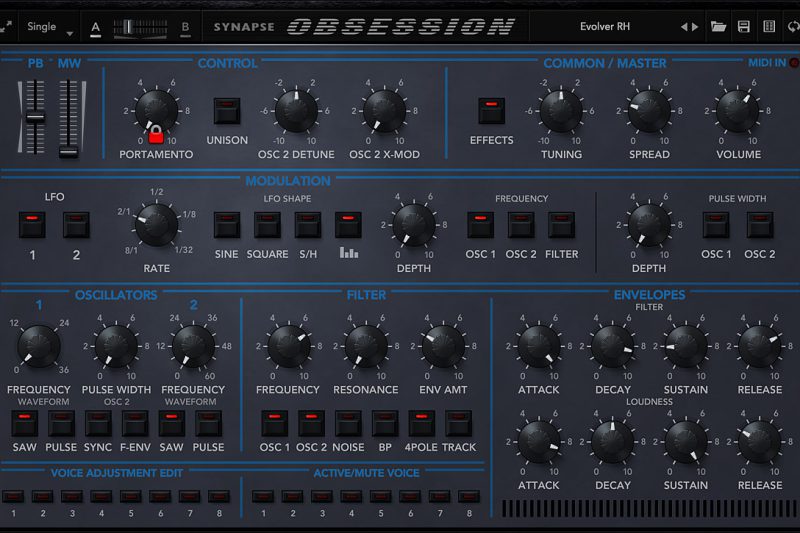Viewport: 800px width, 533px height.
Task: Open the preset folder browser icon
Action: [x=719, y=26]
